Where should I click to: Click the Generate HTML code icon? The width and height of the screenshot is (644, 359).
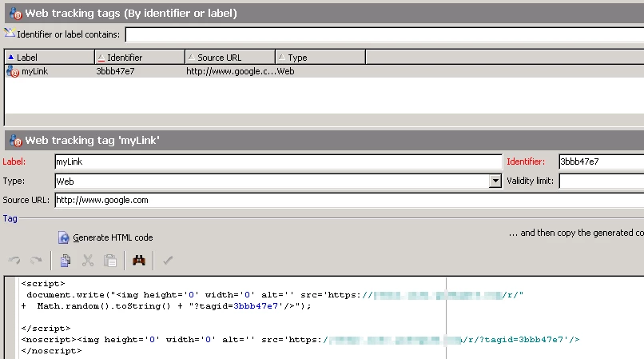pyautogui.click(x=64, y=237)
